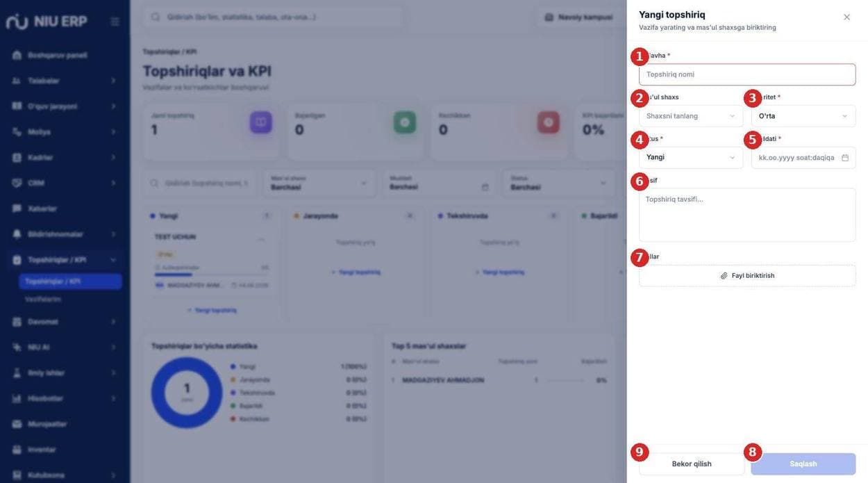Image resolution: width=868 pixels, height=483 pixels.
Task: Open the Shaxsni tanlang dropdown
Action: point(691,116)
